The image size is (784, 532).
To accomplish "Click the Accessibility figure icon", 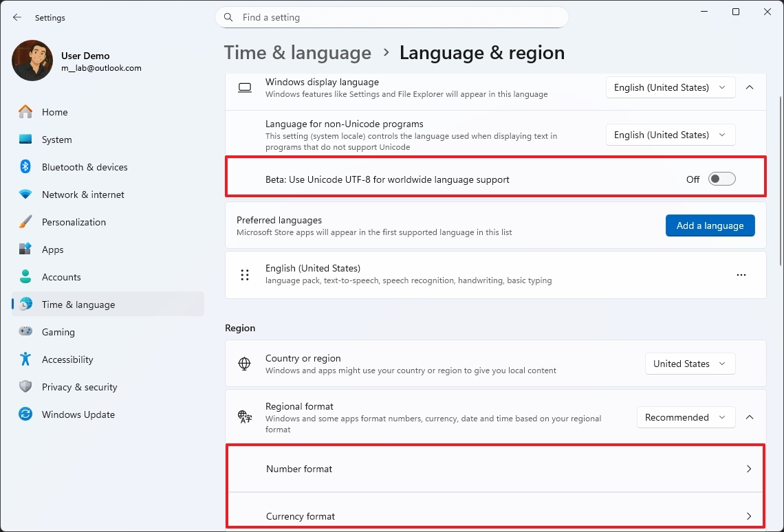I will pyautogui.click(x=25, y=359).
